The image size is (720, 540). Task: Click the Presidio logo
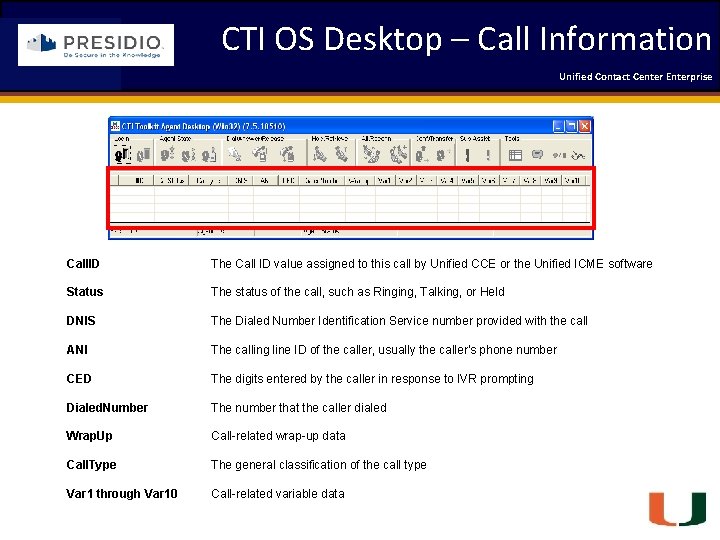click(x=96, y=45)
